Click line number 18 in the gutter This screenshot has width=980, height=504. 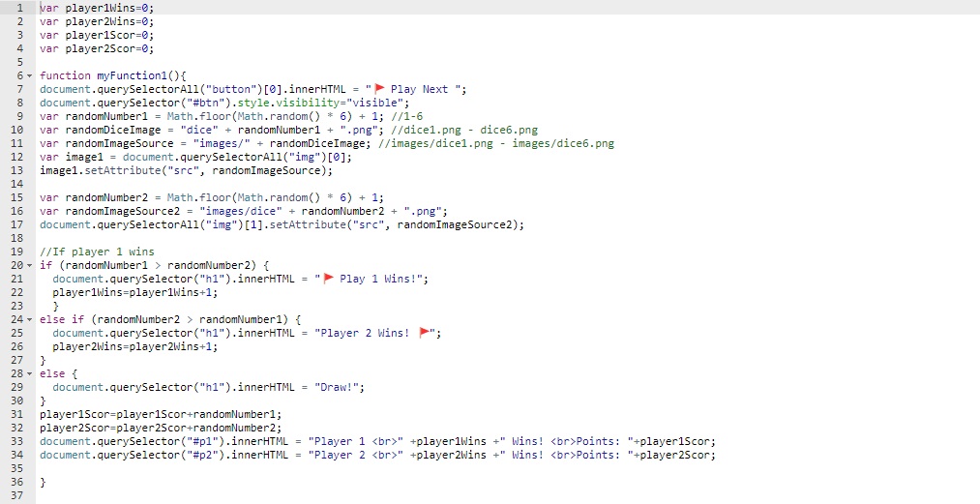(16, 238)
